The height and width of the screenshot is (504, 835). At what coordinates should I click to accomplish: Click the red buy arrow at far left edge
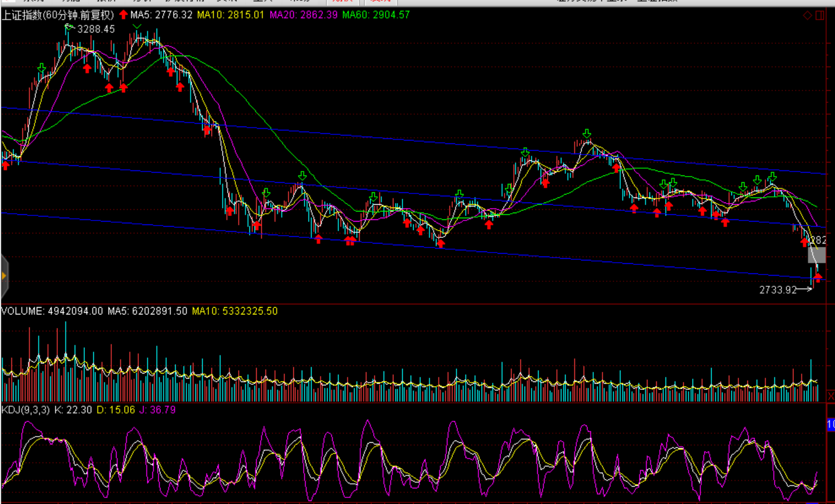6,165
